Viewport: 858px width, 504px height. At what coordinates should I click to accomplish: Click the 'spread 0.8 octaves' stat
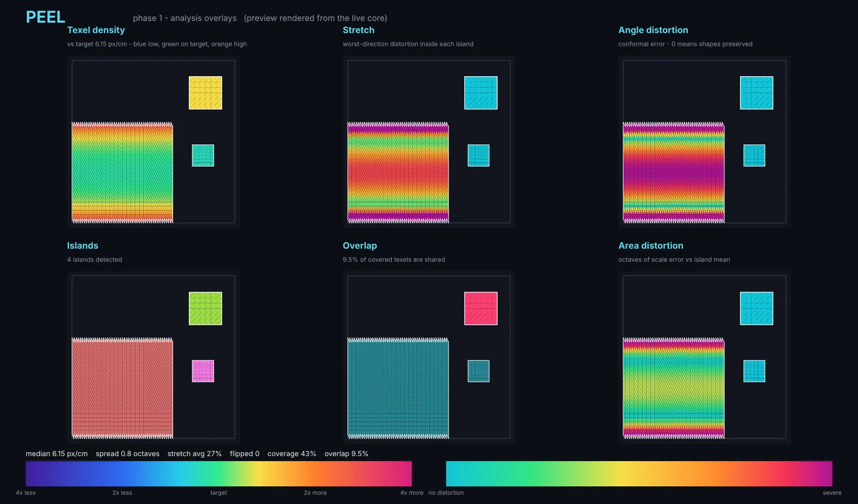click(128, 454)
